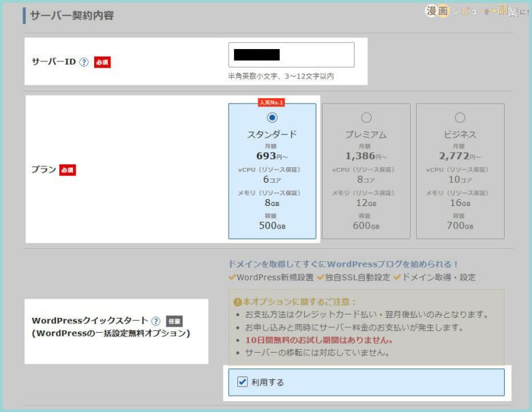Toggle the 利用する checkbox
532x412 pixels.
click(x=242, y=382)
